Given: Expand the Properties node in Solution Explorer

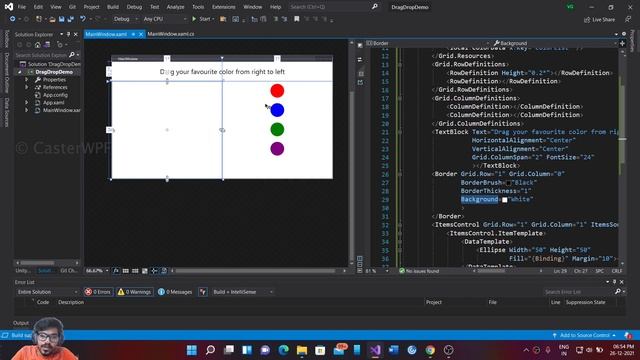Looking at the screenshot, I should [x=27, y=80].
